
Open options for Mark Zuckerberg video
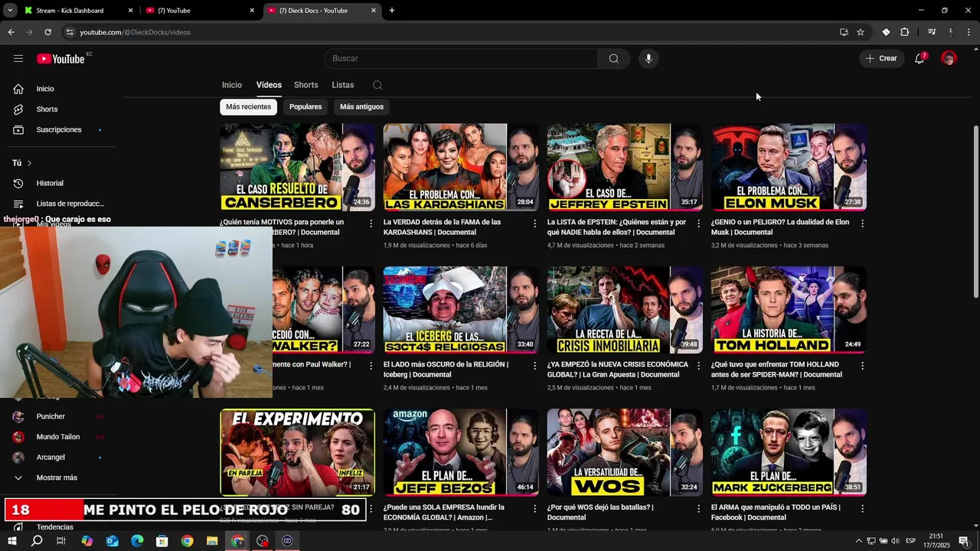pyautogui.click(x=862, y=508)
